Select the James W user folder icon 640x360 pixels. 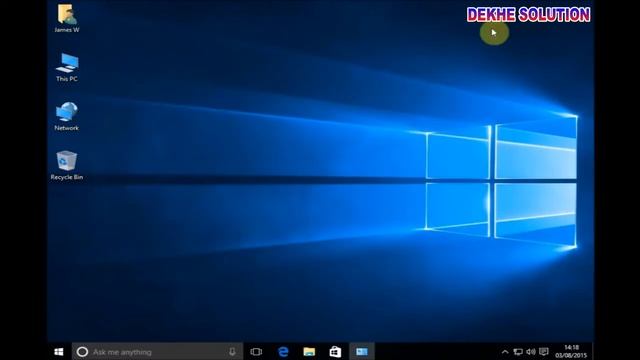pyautogui.click(x=67, y=18)
